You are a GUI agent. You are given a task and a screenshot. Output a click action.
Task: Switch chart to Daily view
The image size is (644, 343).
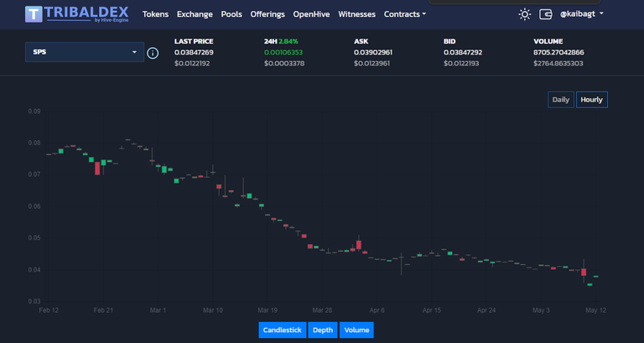point(561,100)
